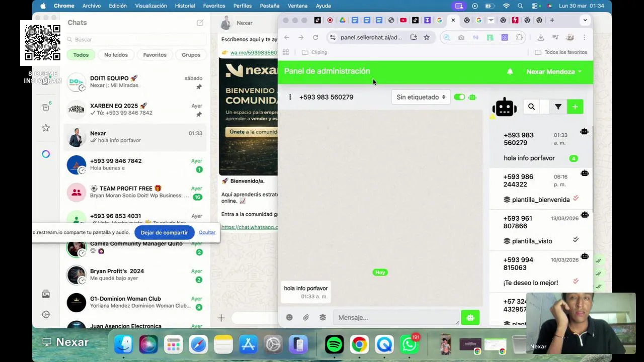Open the Cliping bookmarks folder
This screenshot has width=644, height=362.
(314, 52)
